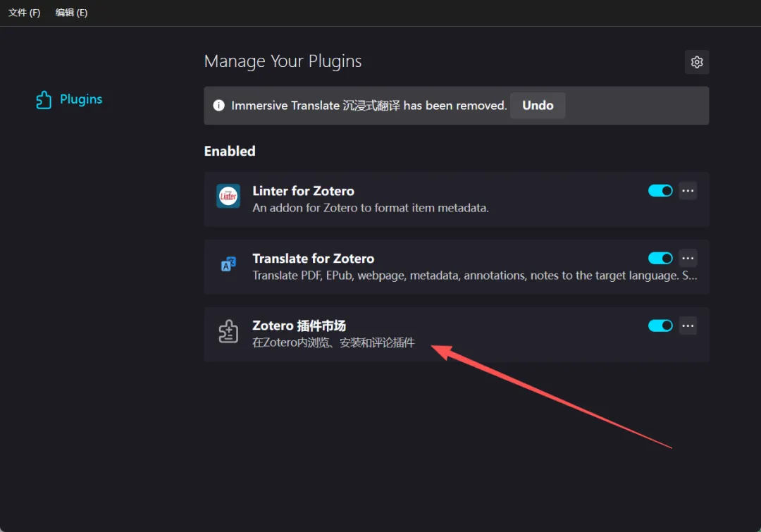Click the Zotero 插件市场 puzzle icon
Viewport: 761px width, 532px height.
click(228, 331)
